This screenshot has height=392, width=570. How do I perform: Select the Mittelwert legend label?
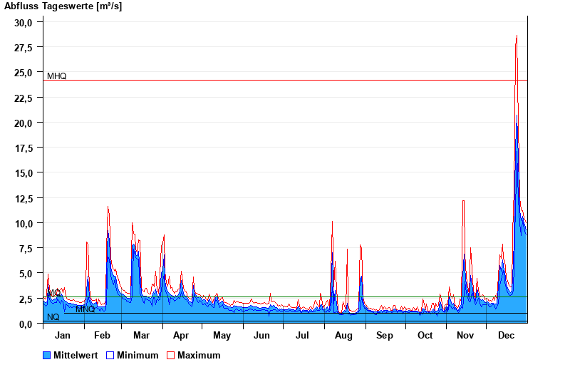[x=75, y=355]
